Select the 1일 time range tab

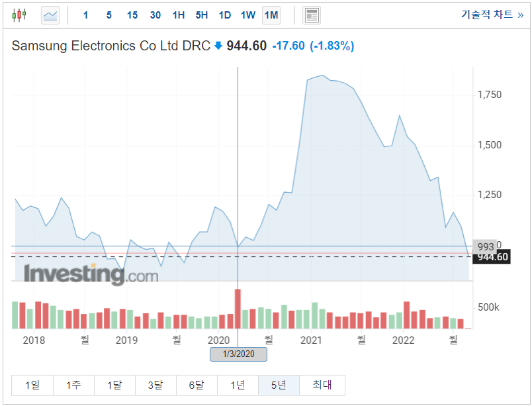click(32, 385)
